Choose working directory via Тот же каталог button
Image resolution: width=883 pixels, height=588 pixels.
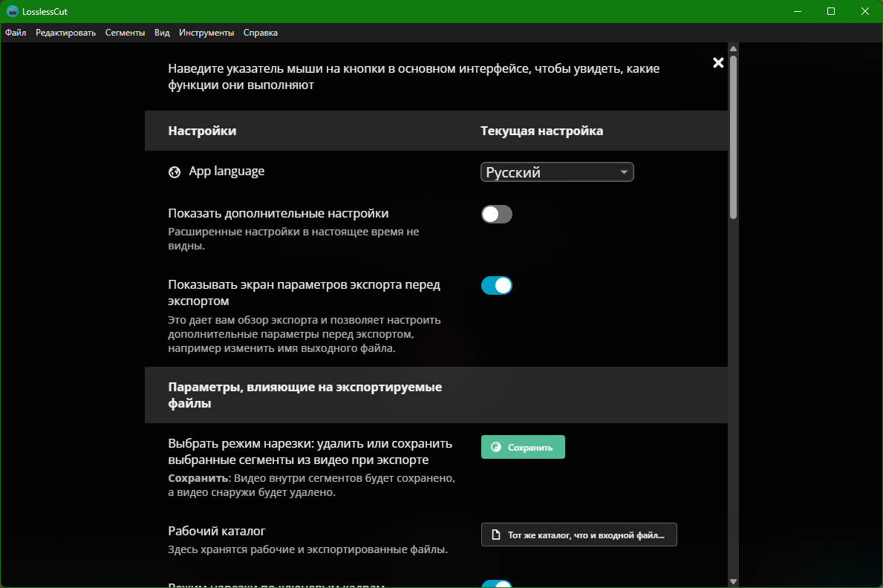(579, 535)
